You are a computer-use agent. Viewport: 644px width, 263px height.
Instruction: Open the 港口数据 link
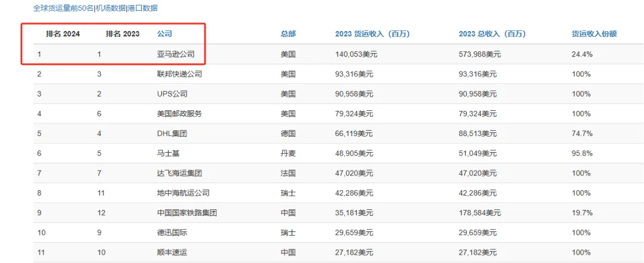pos(143,8)
